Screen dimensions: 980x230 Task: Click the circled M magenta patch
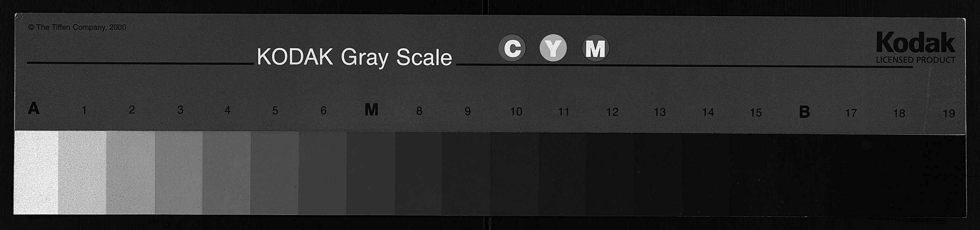click(x=595, y=48)
